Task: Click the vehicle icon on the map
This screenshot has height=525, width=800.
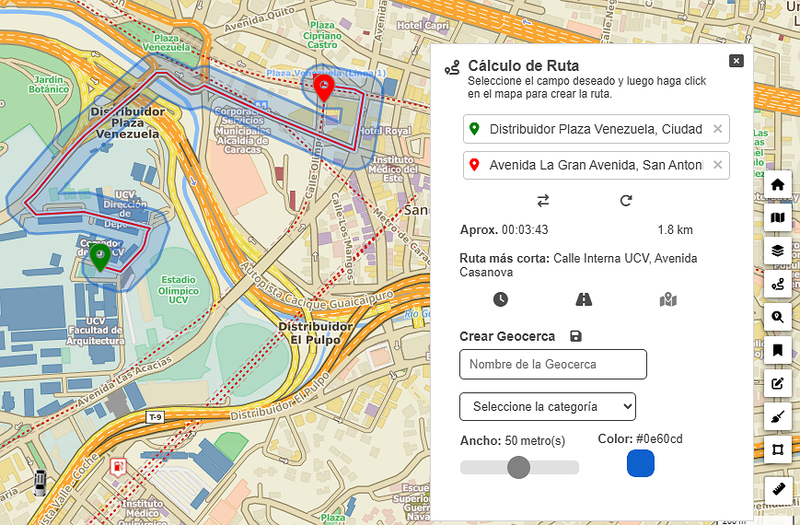Action: [40, 484]
